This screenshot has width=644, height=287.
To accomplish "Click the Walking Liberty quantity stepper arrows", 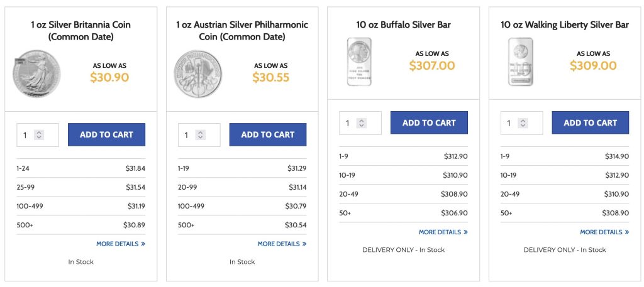I will (x=523, y=123).
